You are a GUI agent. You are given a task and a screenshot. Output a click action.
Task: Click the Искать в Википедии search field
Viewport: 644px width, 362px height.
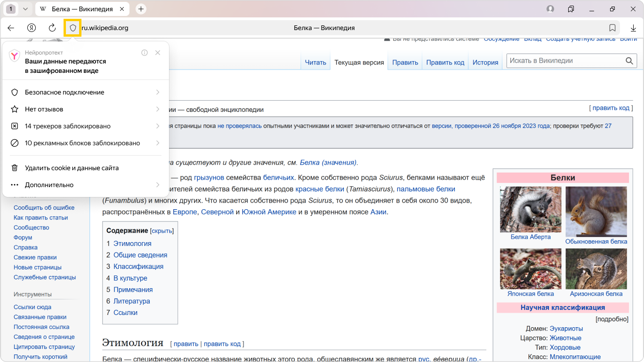coord(565,61)
